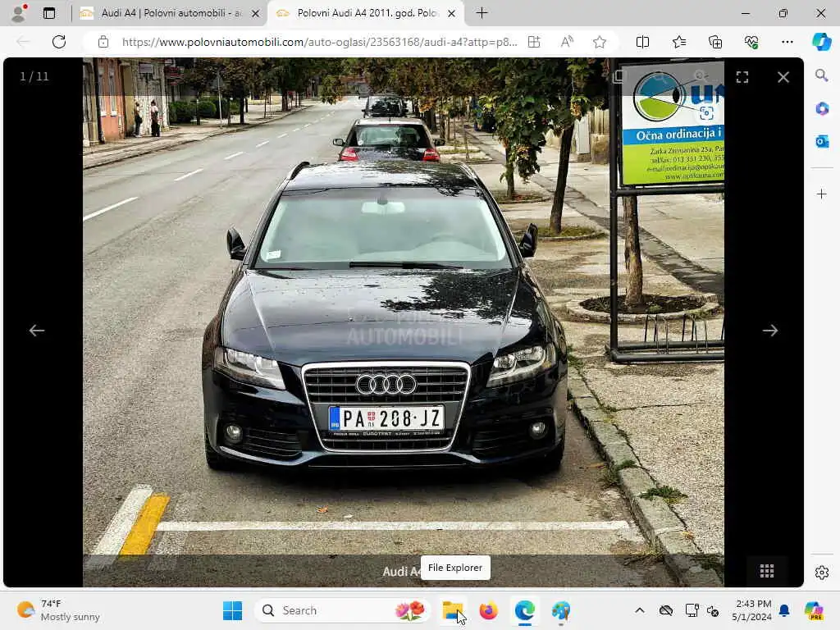Click the app available icon in address bar
Image resolution: width=840 pixels, height=630 pixels.
(x=534, y=42)
